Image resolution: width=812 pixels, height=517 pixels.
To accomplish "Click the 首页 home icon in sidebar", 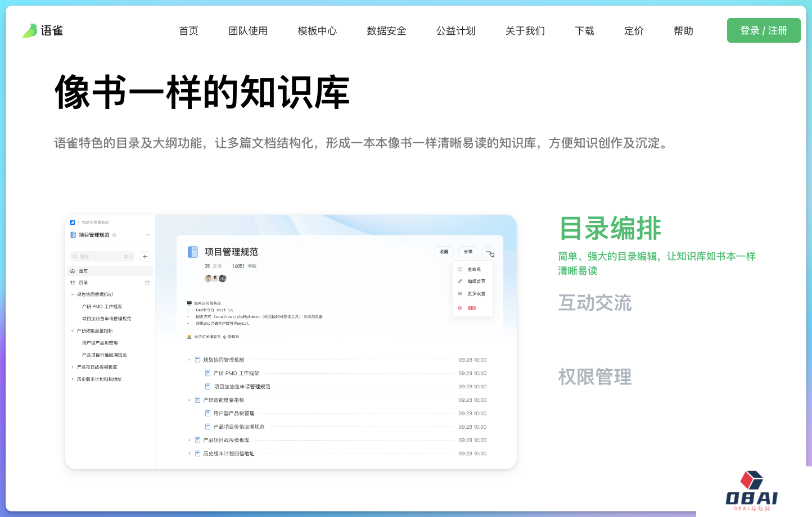I will pos(73,271).
